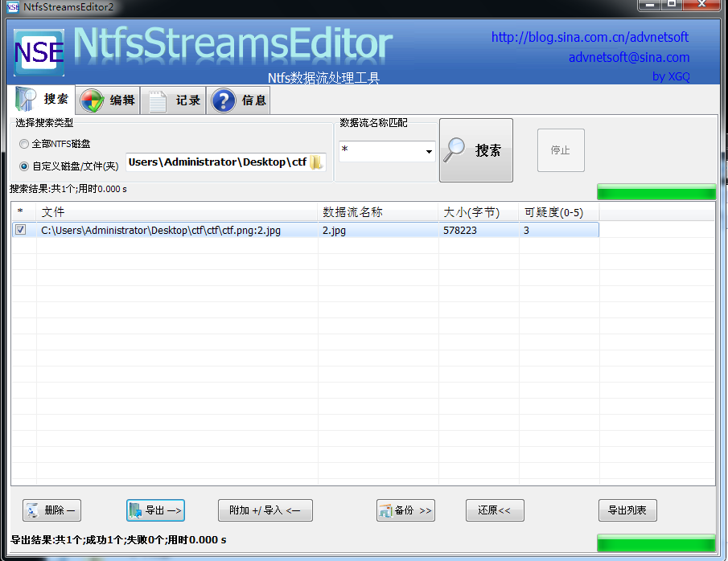Uncheck the ctf.png:2.jpg result row checkbox
The width and height of the screenshot is (728, 561).
click(20, 230)
